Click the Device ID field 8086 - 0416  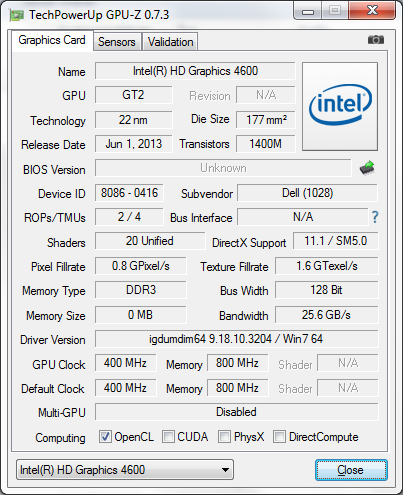129,193
